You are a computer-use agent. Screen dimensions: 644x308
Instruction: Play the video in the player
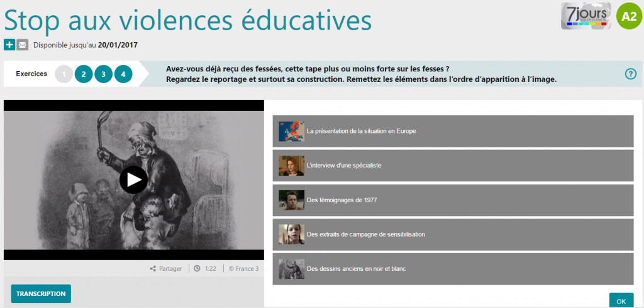(x=133, y=180)
